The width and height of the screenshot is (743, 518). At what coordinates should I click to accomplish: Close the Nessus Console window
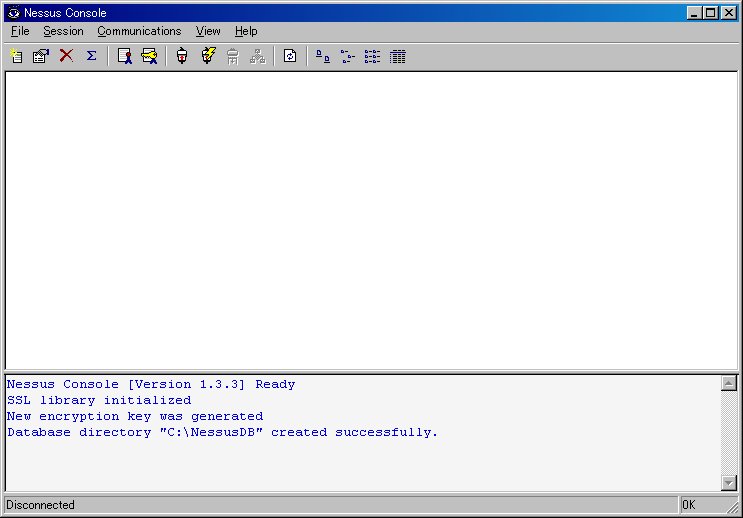point(729,13)
